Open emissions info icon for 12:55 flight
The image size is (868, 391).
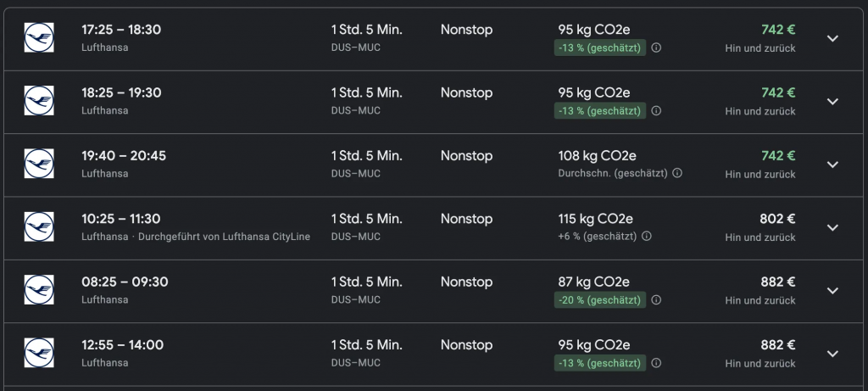point(656,363)
